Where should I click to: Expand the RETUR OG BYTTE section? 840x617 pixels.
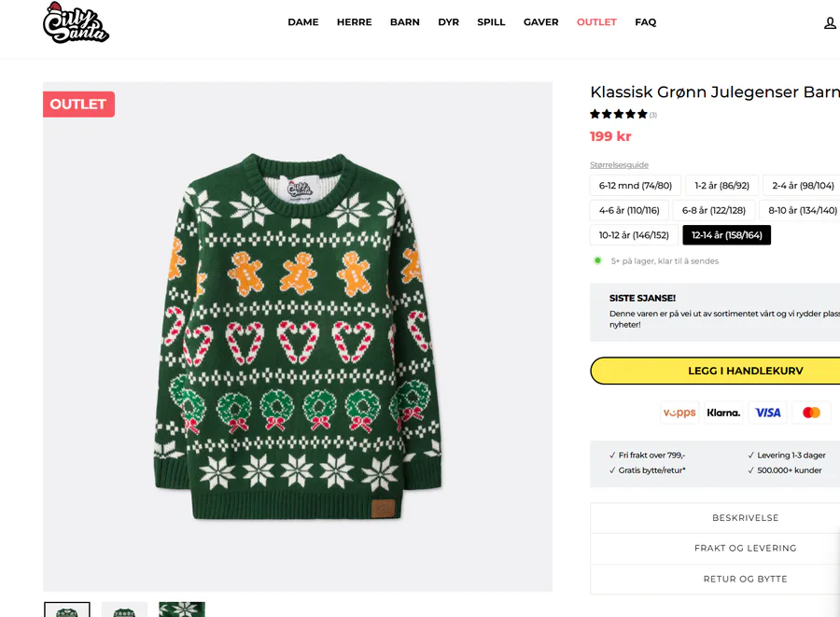(745, 580)
